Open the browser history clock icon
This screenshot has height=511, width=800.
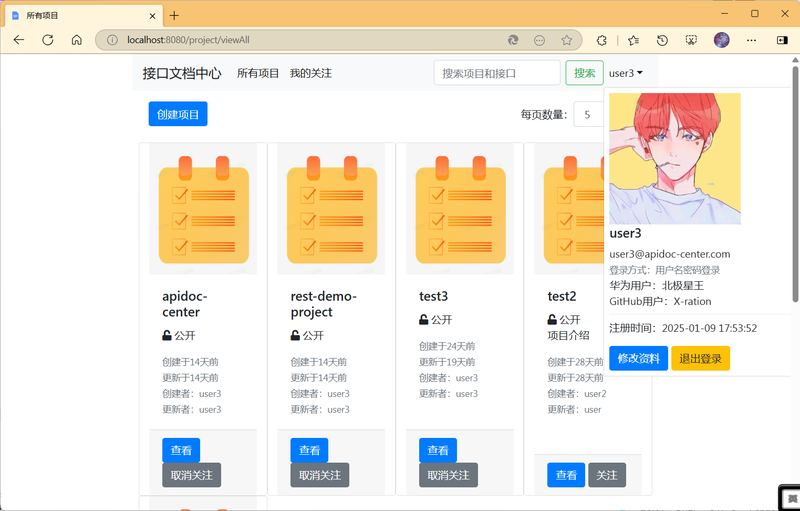[662, 40]
